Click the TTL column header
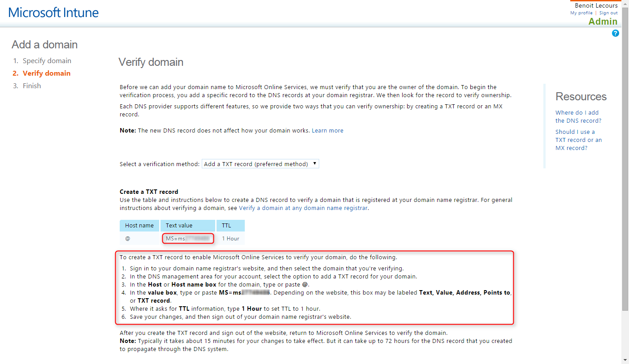Screen dimensions: 629x364 click(x=230, y=226)
